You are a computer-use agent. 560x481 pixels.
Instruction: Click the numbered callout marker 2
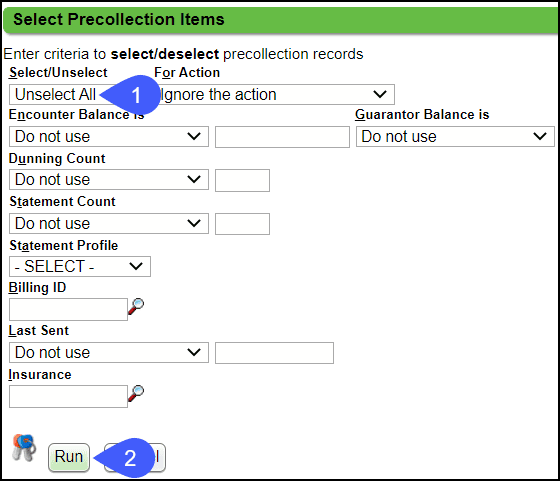[126, 458]
